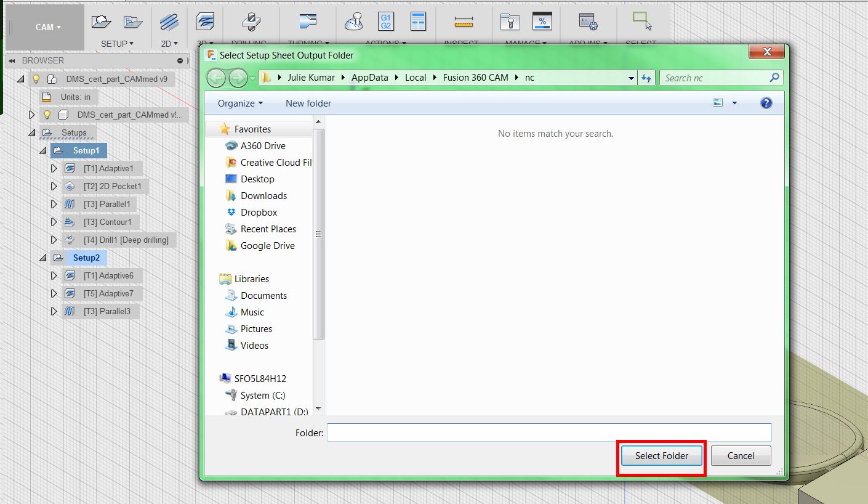The height and width of the screenshot is (504, 868).
Task: Open the address bar history dropdown
Action: pos(631,78)
